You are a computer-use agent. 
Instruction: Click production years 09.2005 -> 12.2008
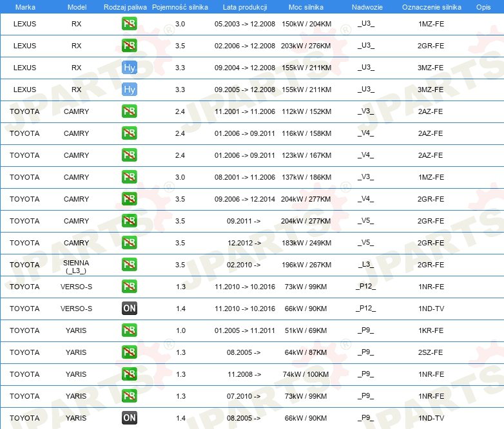[245, 90]
